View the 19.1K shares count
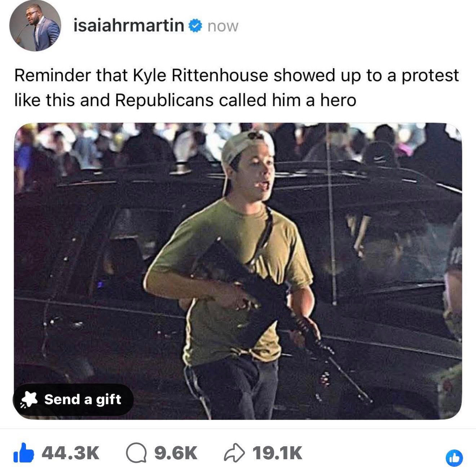This screenshot has height=474, width=476. coord(277,453)
